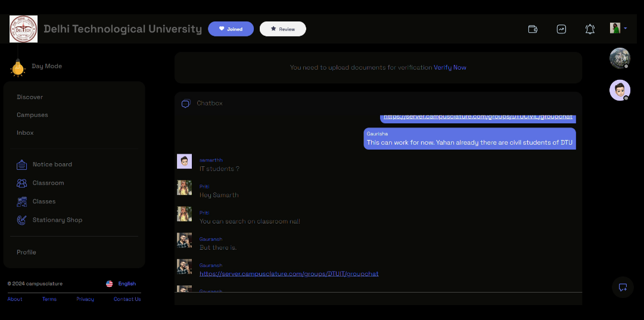The width and height of the screenshot is (644, 320).
Task: Open Inbox in the sidebar
Action: tap(25, 133)
